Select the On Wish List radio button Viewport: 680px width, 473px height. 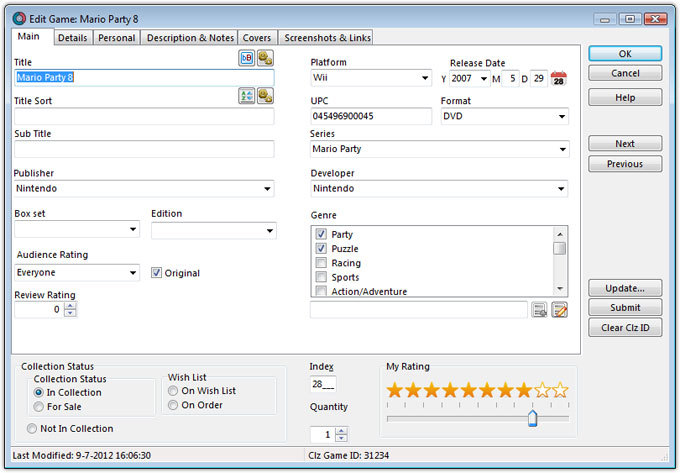pyautogui.click(x=173, y=391)
